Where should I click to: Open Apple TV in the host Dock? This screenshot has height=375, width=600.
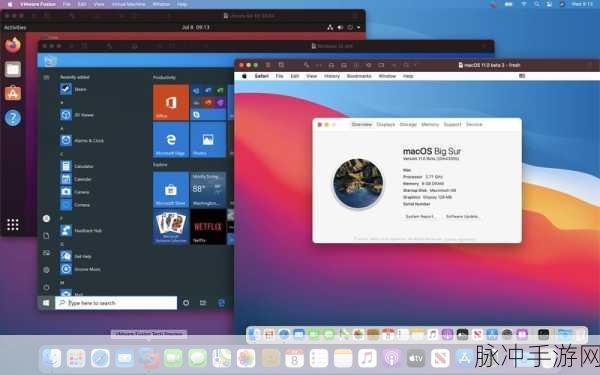(416, 359)
